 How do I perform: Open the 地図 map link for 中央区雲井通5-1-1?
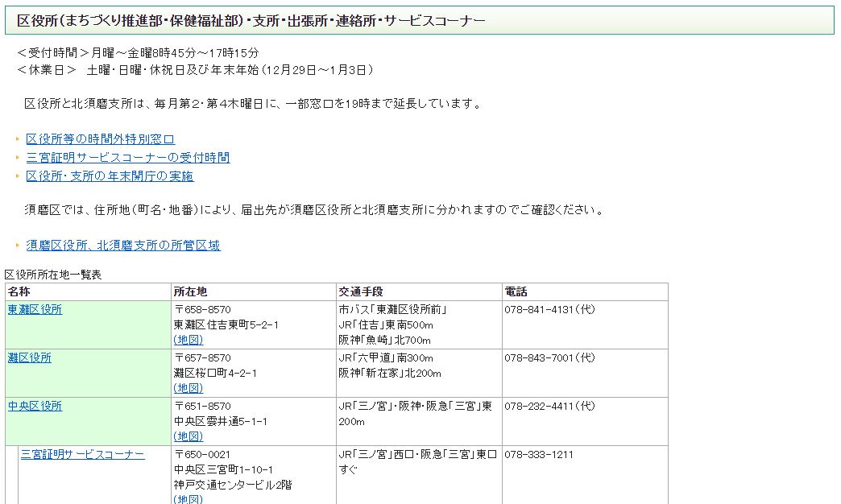188,436
